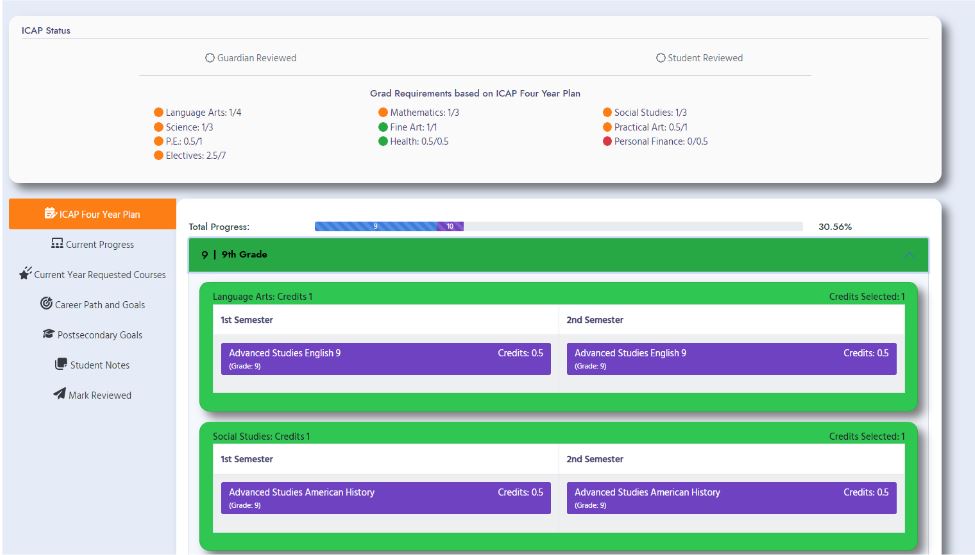
Task: Open the Career Path and Goals tab
Action: pos(106,305)
